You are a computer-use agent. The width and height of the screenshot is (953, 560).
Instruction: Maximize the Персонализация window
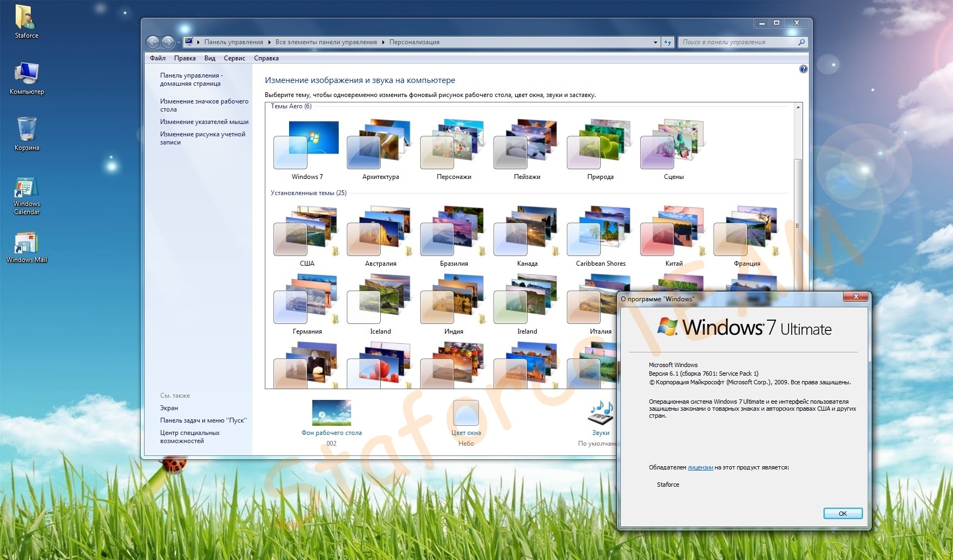(x=777, y=23)
